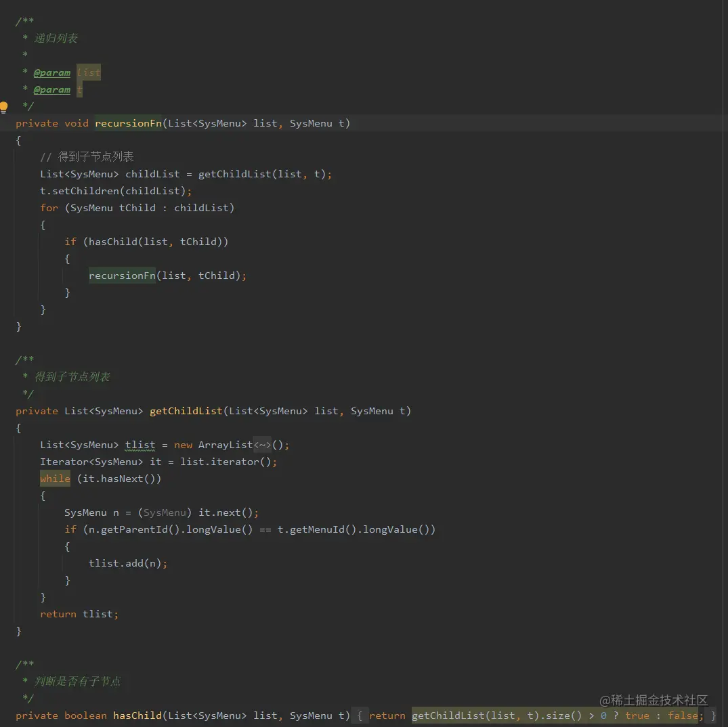The height and width of the screenshot is (727, 728).
Task: Click 'tChild' declared in the for header
Action: pyautogui.click(x=137, y=208)
